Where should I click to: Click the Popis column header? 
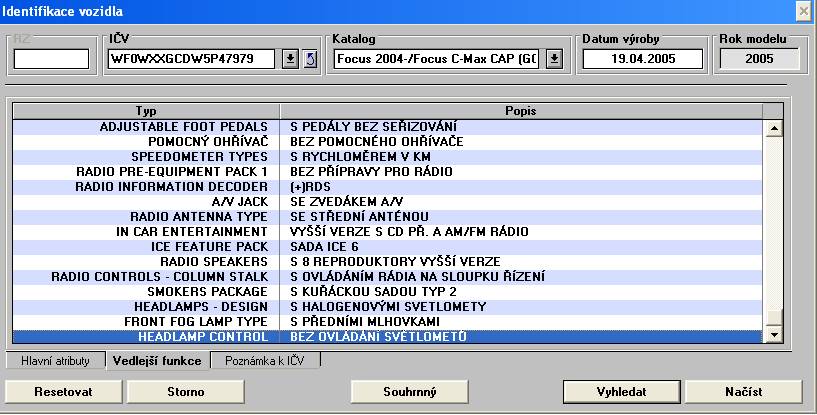pos(520,110)
